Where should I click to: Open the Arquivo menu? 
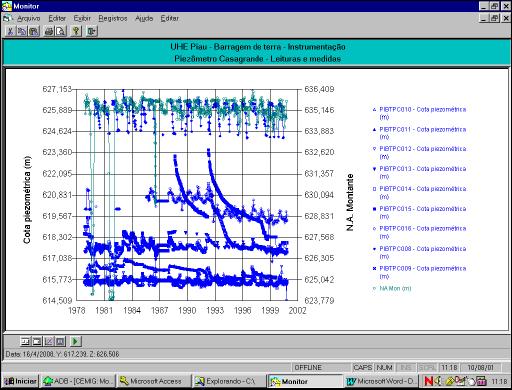[28, 18]
